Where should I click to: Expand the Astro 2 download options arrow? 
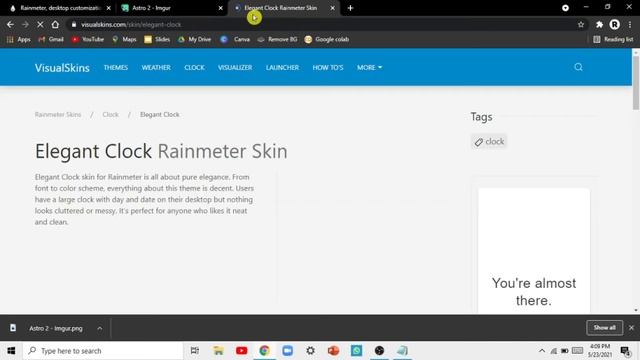[x=100, y=328]
